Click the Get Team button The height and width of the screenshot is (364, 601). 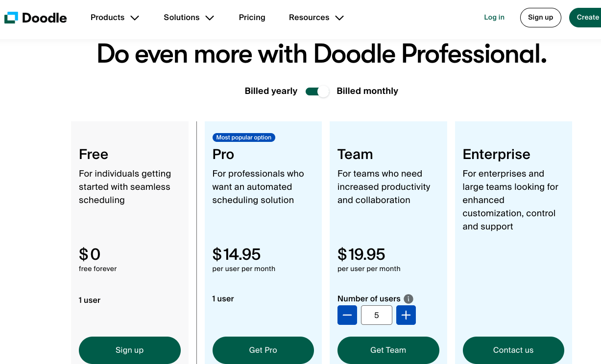click(388, 350)
